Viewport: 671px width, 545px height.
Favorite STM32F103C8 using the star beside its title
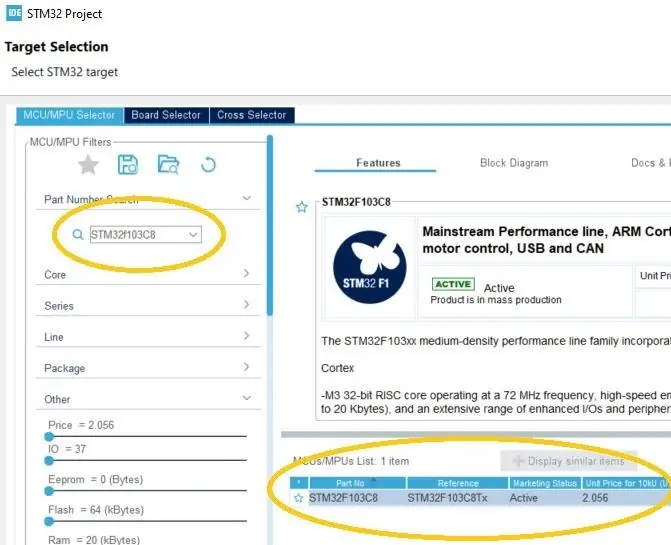[302, 207]
